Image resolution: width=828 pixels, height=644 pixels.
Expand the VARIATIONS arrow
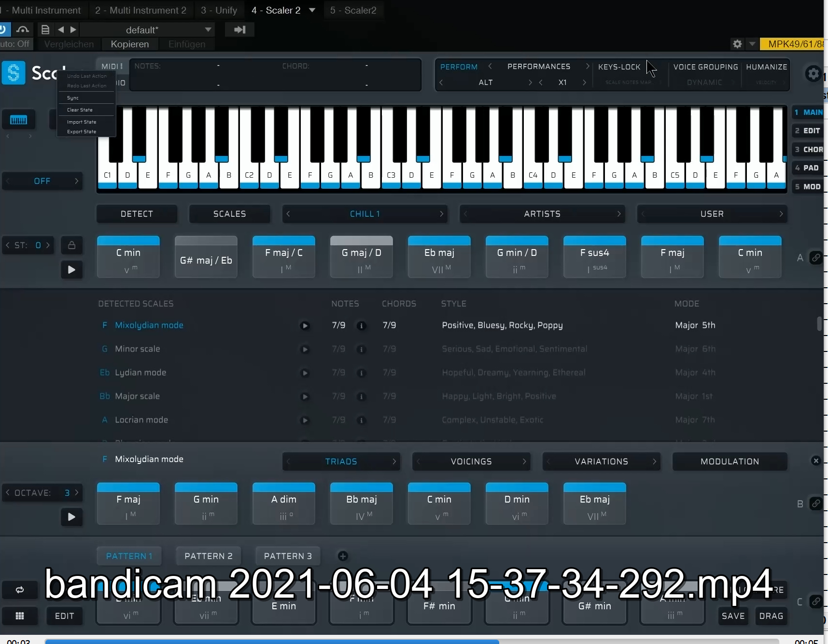pyautogui.click(x=654, y=462)
